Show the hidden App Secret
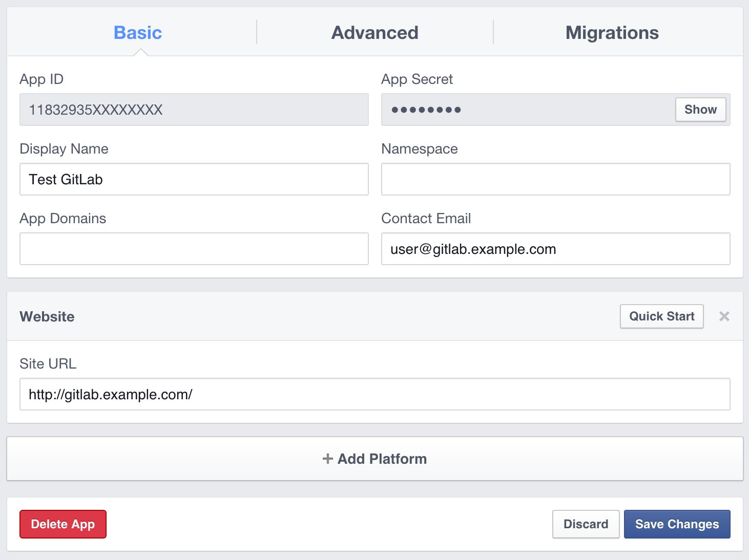 [x=700, y=110]
